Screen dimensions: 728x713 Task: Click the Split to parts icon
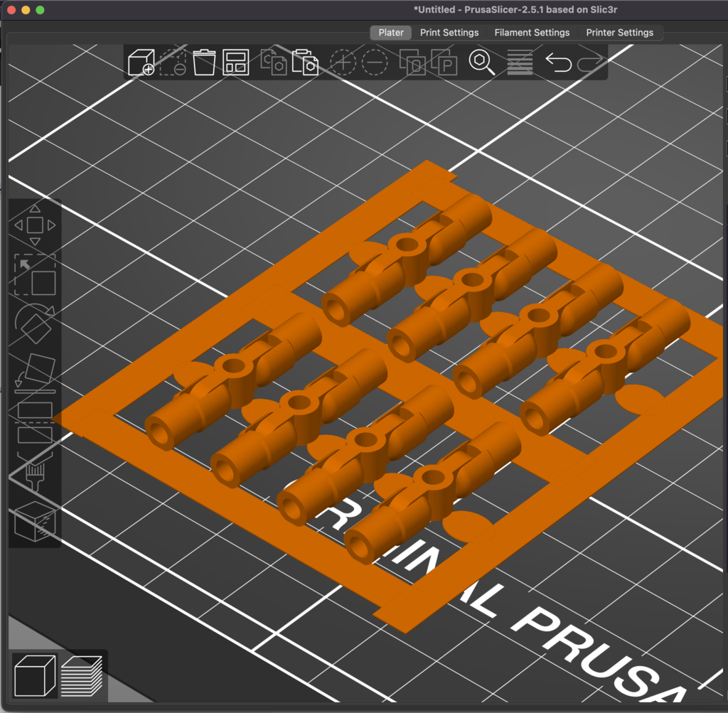[x=444, y=63]
